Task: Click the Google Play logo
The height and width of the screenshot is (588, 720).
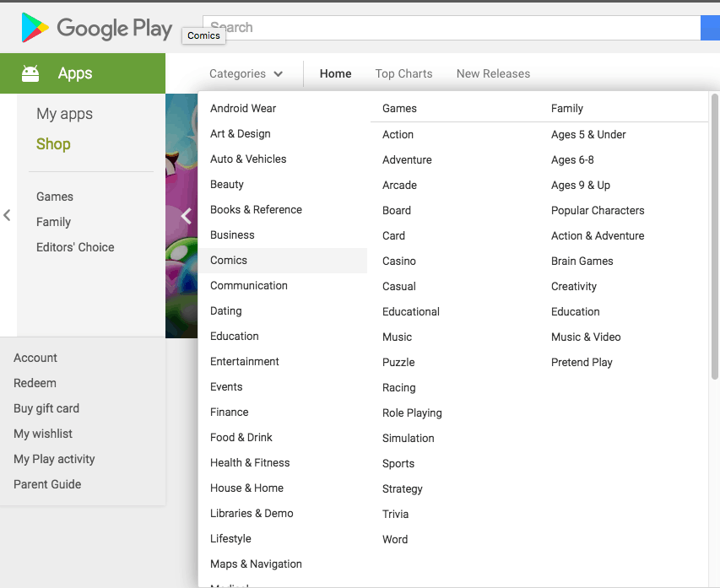Action: [97, 28]
